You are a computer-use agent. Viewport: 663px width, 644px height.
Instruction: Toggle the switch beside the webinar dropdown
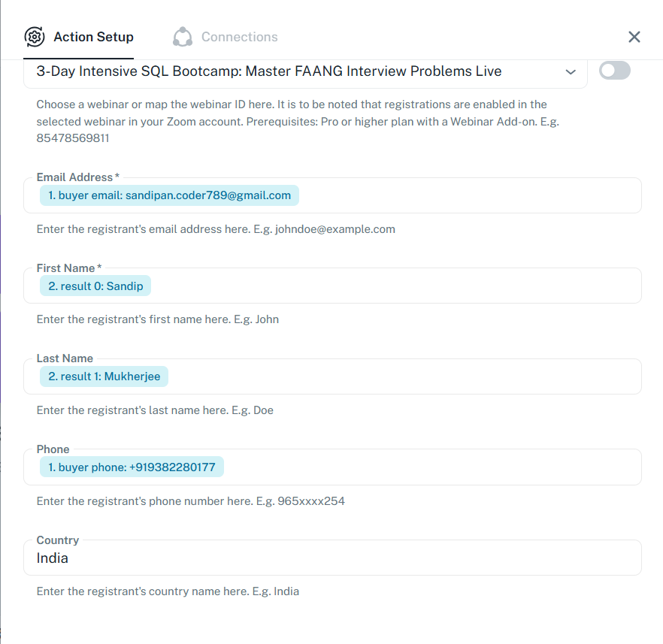point(614,71)
